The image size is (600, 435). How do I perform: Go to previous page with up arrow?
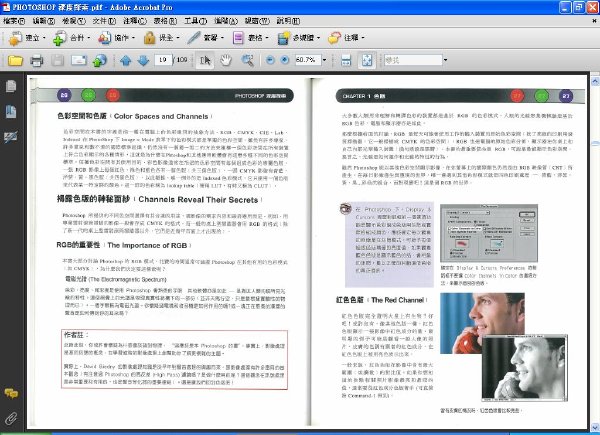click(x=126, y=60)
